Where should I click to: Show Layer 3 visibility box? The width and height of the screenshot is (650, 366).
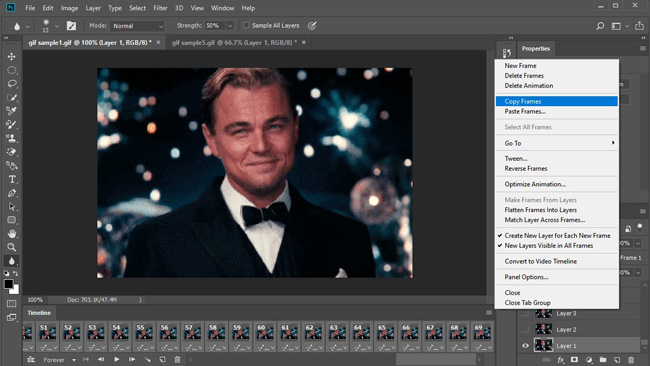525,313
